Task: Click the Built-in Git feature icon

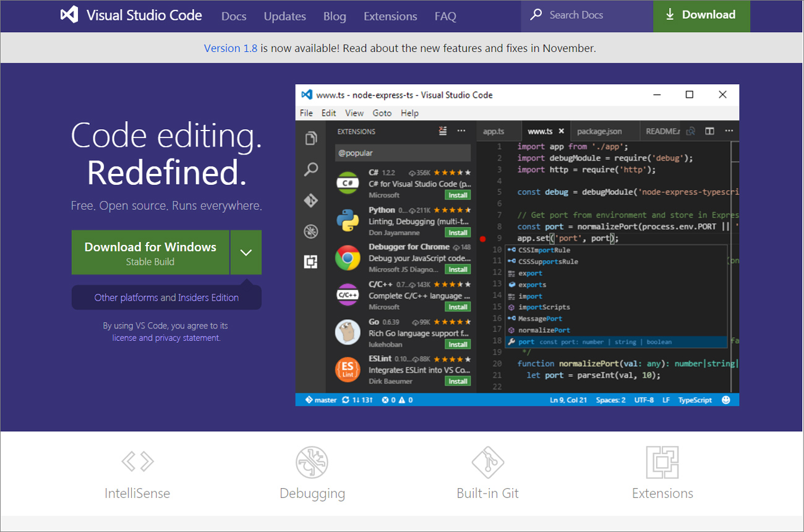Action: pyautogui.click(x=488, y=462)
